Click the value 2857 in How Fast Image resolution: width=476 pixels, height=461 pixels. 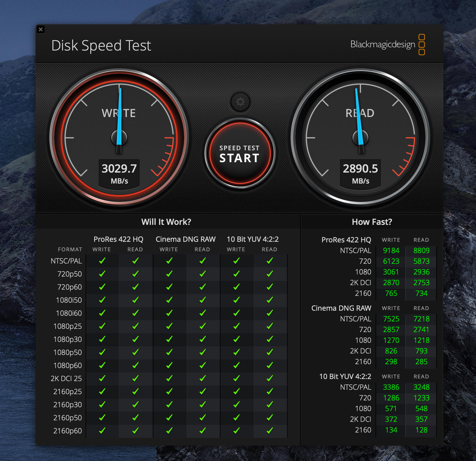pyautogui.click(x=391, y=330)
